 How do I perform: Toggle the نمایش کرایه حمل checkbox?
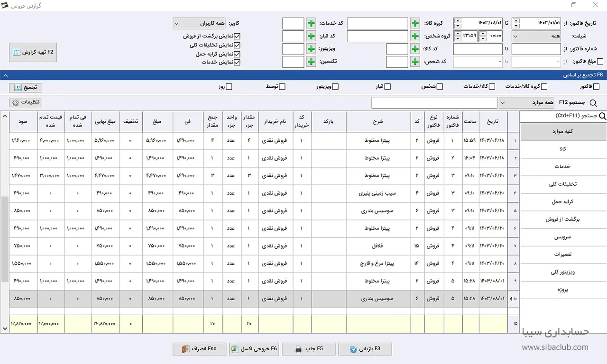coord(238,54)
